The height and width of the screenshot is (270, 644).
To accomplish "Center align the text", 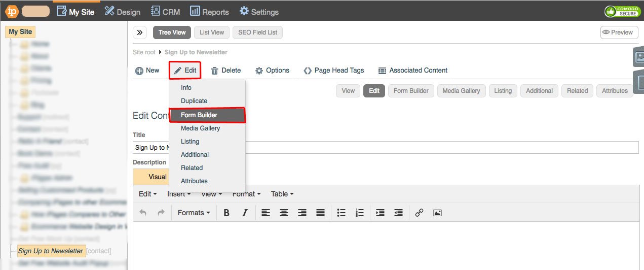I will click(x=284, y=213).
